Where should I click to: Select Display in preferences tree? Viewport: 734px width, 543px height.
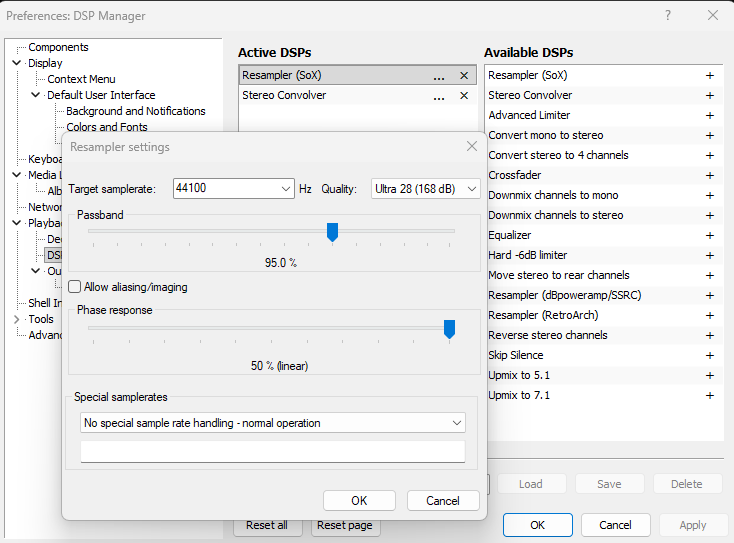click(x=45, y=63)
